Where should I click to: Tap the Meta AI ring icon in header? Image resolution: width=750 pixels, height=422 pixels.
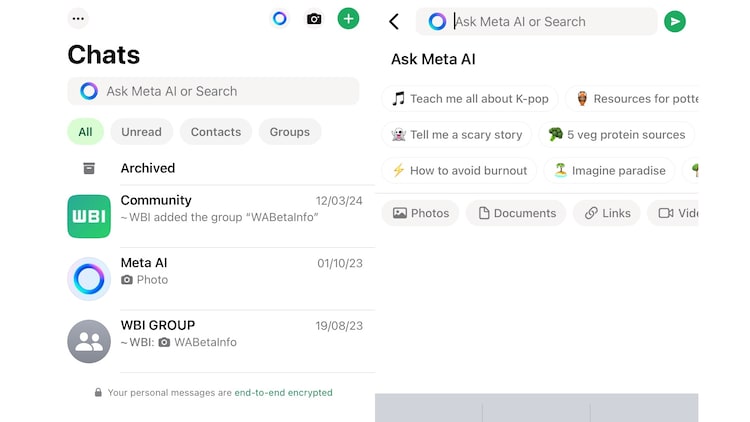click(280, 18)
